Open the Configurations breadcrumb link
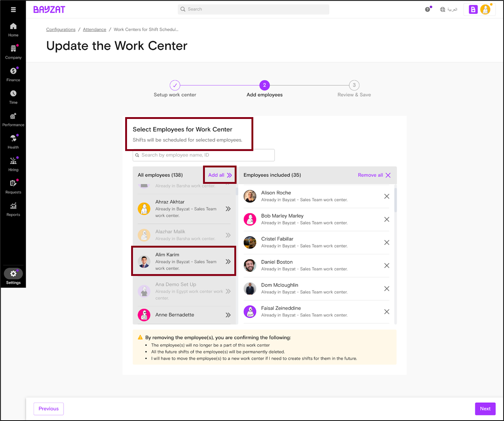Screen dimensions: 504x421 coord(61,29)
